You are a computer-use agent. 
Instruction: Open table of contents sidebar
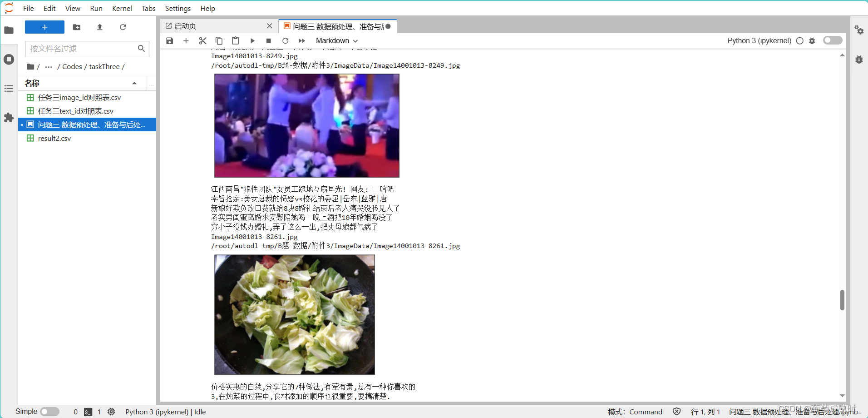9,89
